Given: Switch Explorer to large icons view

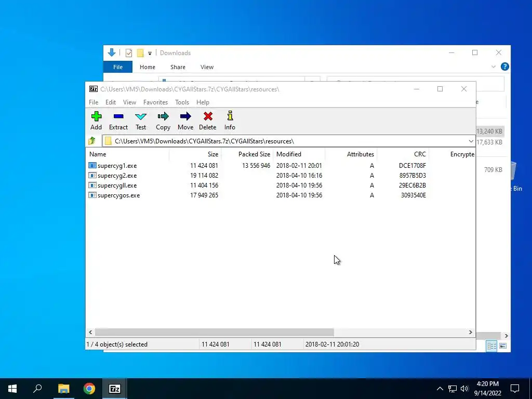Looking at the screenshot, I should pos(503,345).
